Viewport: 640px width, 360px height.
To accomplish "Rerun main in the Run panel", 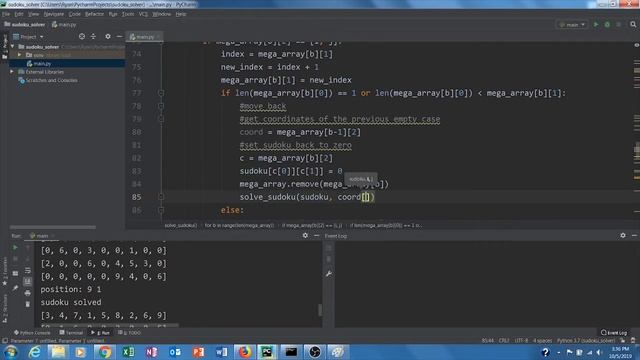I will click(16, 247).
